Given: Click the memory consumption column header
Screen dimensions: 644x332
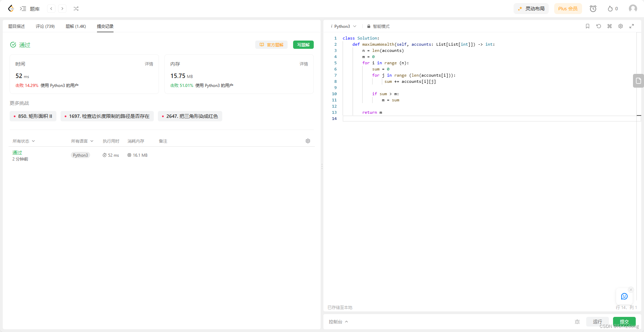Looking at the screenshot, I should click(x=136, y=141).
